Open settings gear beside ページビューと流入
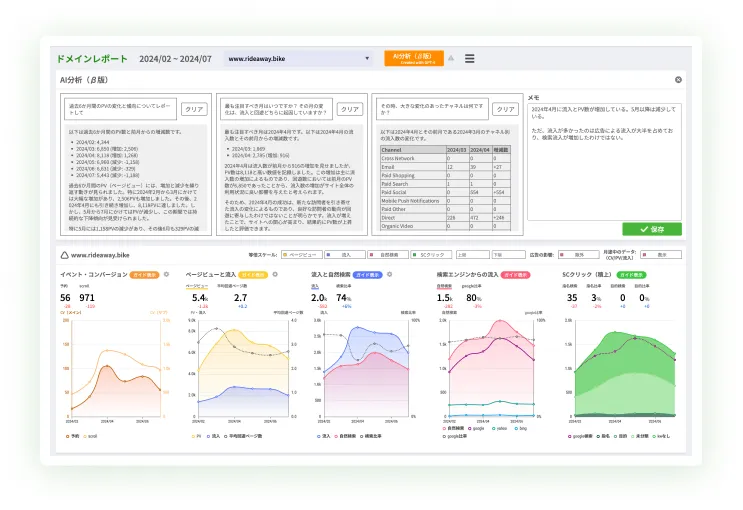The width and height of the screenshot is (743, 510). 275,274
